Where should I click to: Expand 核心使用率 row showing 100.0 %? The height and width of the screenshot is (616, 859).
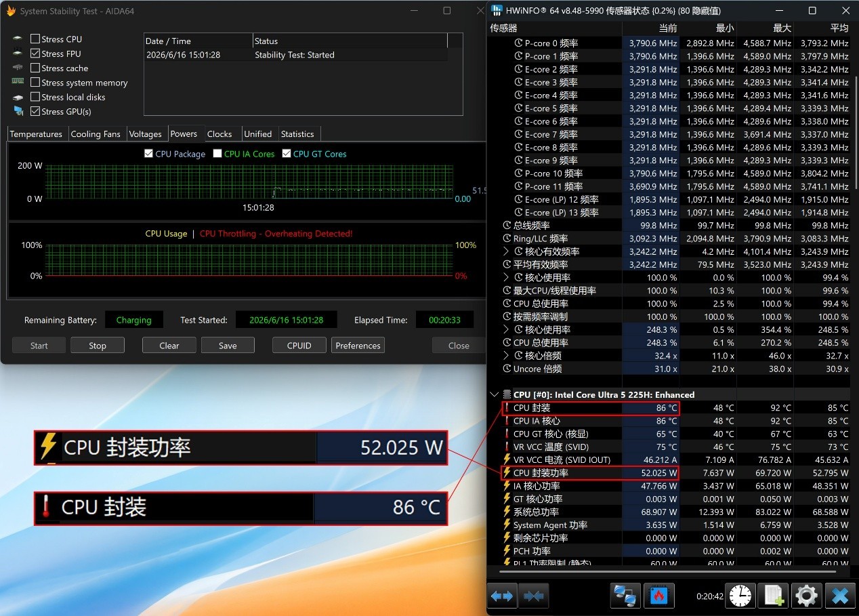click(x=506, y=277)
